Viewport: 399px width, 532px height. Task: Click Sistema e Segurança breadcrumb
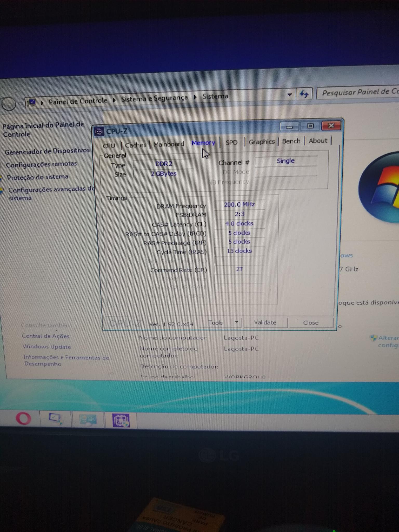pyautogui.click(x=154, y=98)
